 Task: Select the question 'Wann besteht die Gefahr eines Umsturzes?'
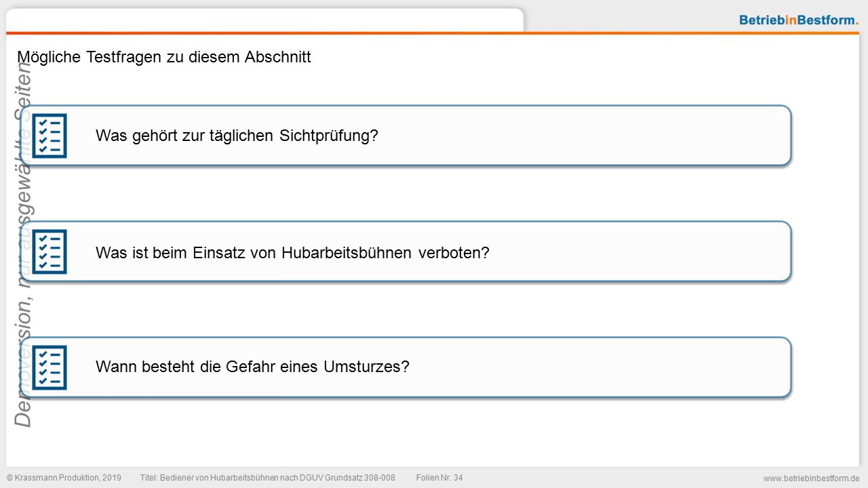click(x=252, y=367)
